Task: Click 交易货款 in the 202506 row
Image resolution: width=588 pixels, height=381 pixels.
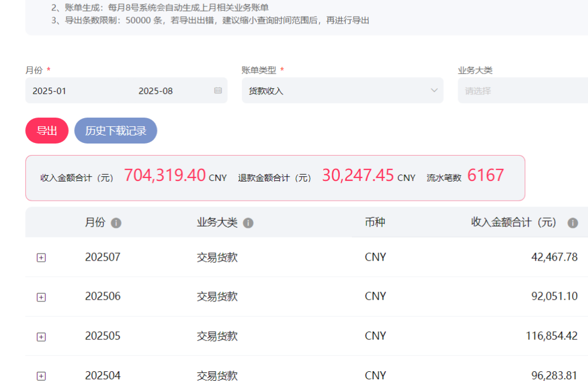Action: [217, 297]
